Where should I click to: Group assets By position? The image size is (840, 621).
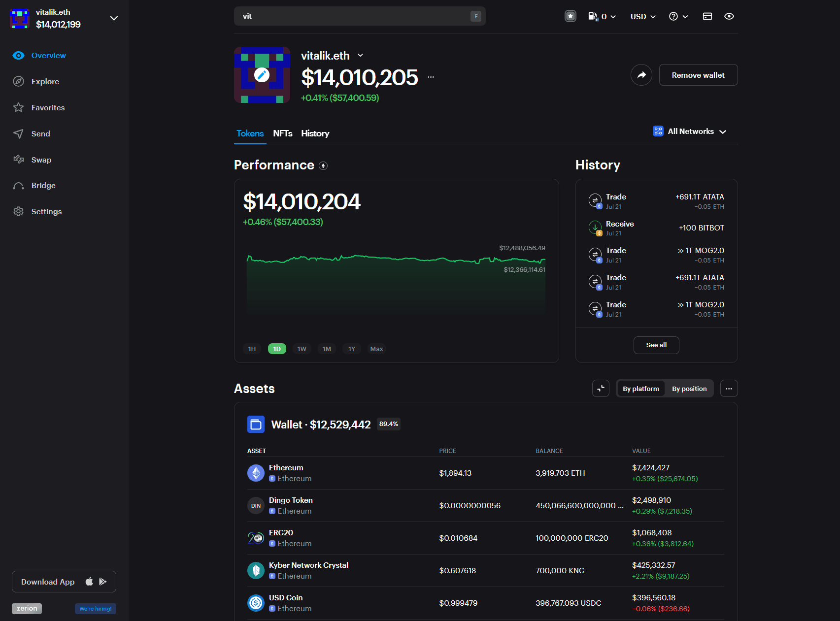pyautogui.click(x=689, y=389)
